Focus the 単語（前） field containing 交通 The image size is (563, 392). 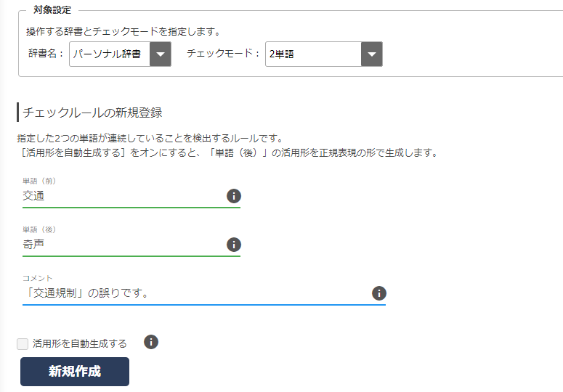[123, 196]
